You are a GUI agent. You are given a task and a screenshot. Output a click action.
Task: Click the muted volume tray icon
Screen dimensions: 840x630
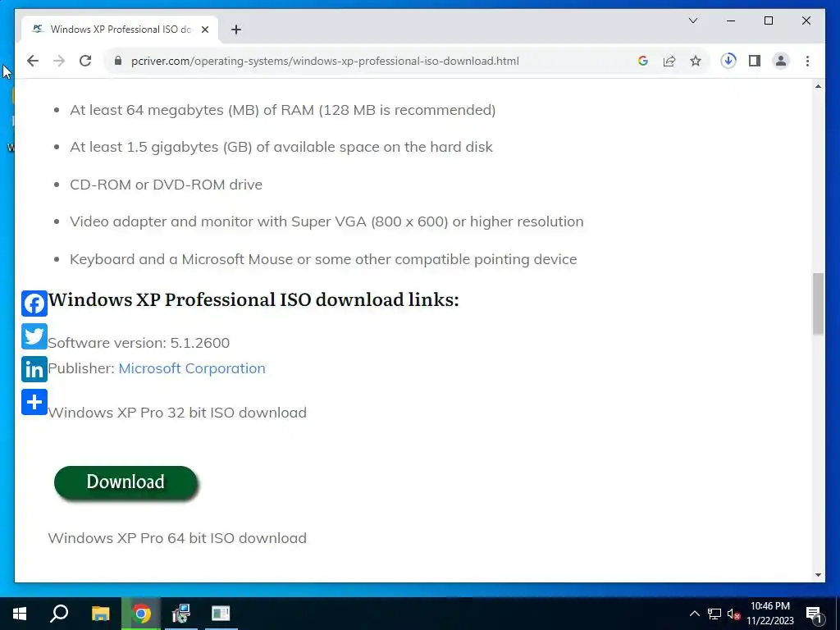click(733, 614)
